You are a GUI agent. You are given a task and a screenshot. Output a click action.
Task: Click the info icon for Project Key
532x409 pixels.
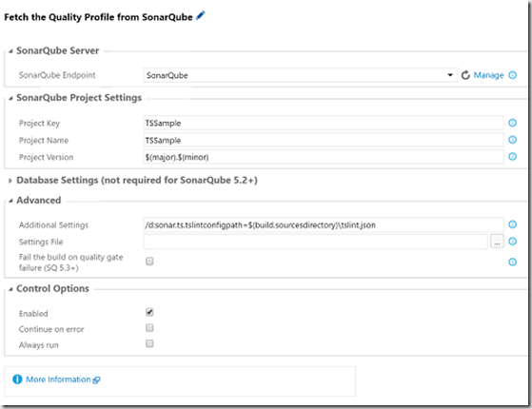point(513,123)
